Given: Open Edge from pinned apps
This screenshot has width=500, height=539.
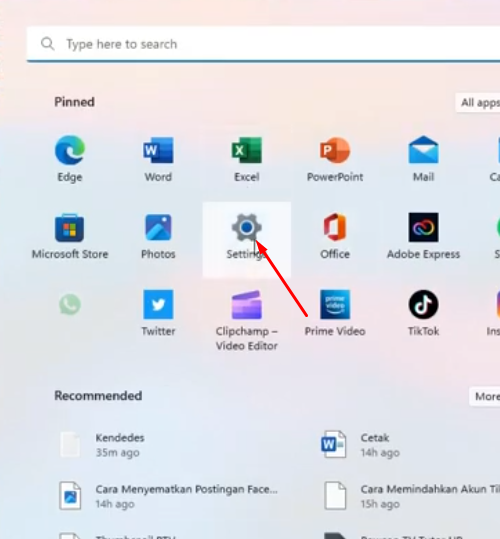Looking at the screenshot, I should click(x=70, y=159).
